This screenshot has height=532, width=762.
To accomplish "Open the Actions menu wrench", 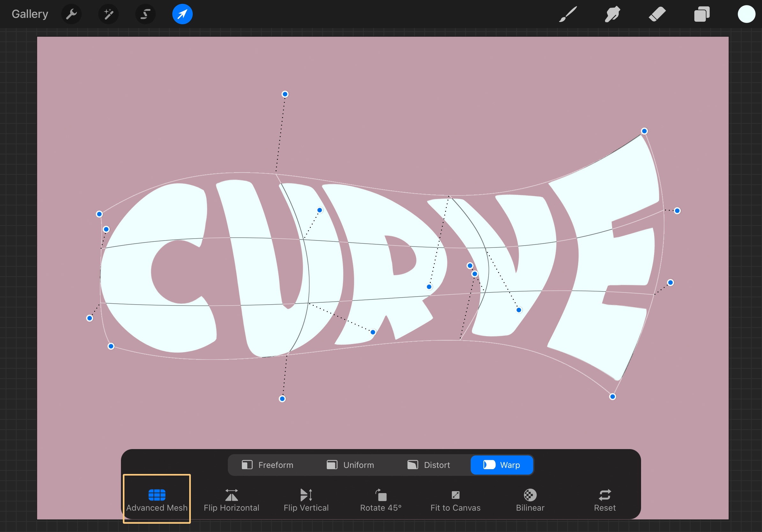I will [71, 14].
